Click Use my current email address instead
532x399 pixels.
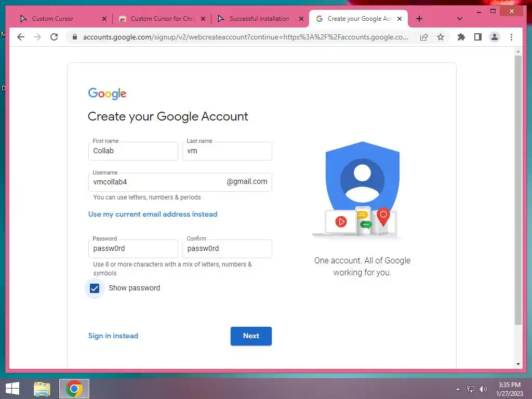tap(153, 214)
